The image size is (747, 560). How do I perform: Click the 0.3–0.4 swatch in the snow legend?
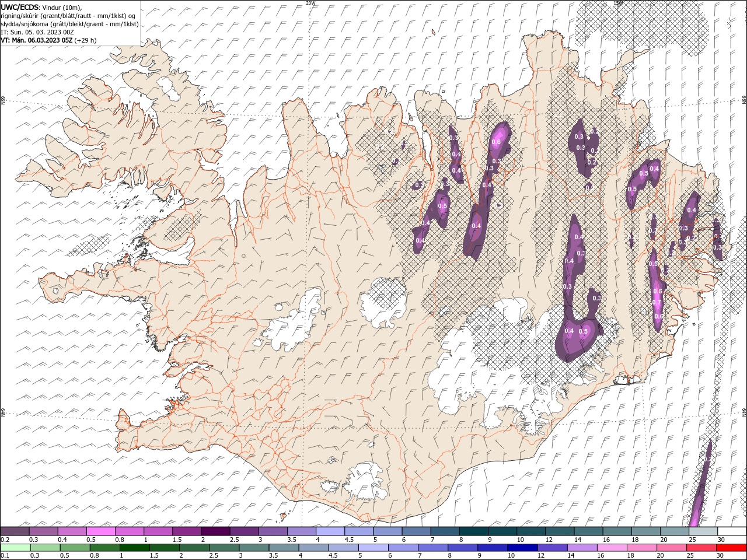point(44,531)
